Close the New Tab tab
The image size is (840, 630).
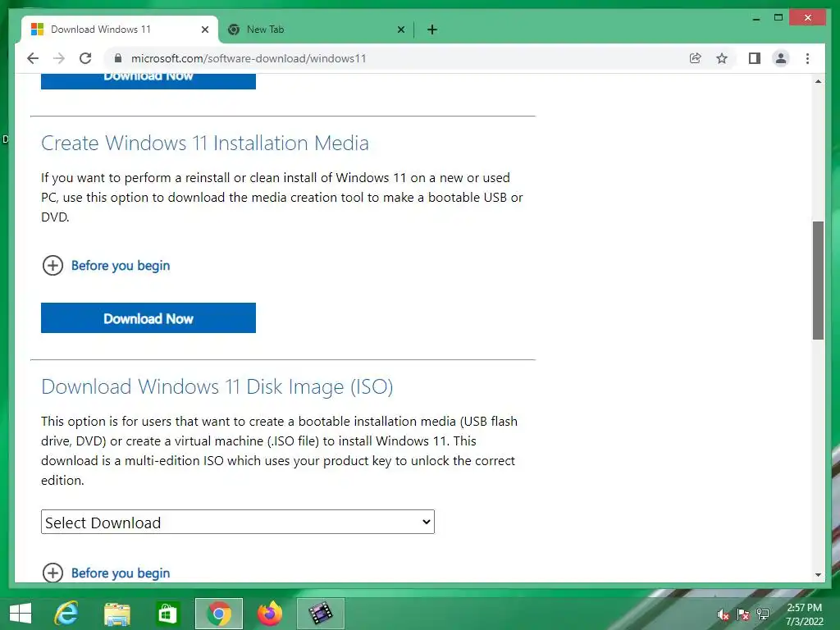401,30
